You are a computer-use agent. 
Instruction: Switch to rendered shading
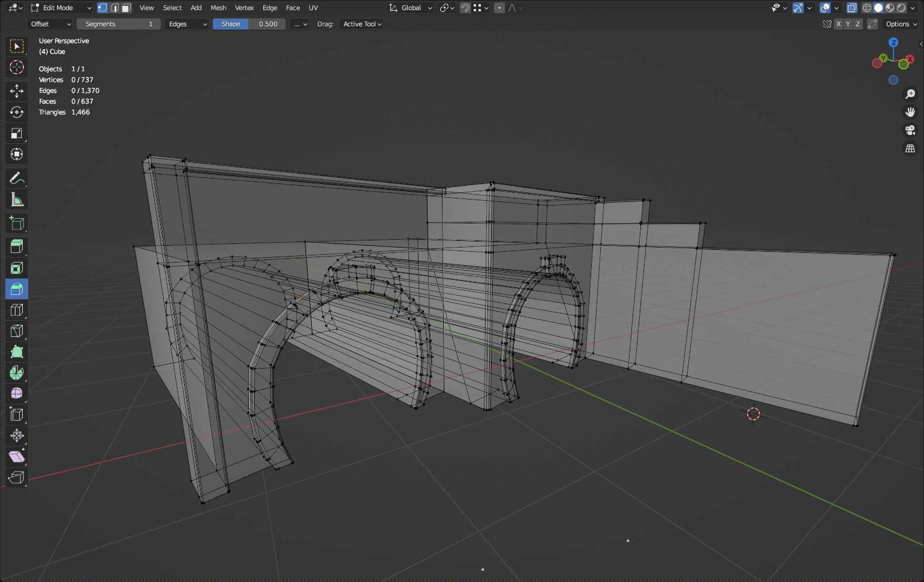(x=901, y=8)
